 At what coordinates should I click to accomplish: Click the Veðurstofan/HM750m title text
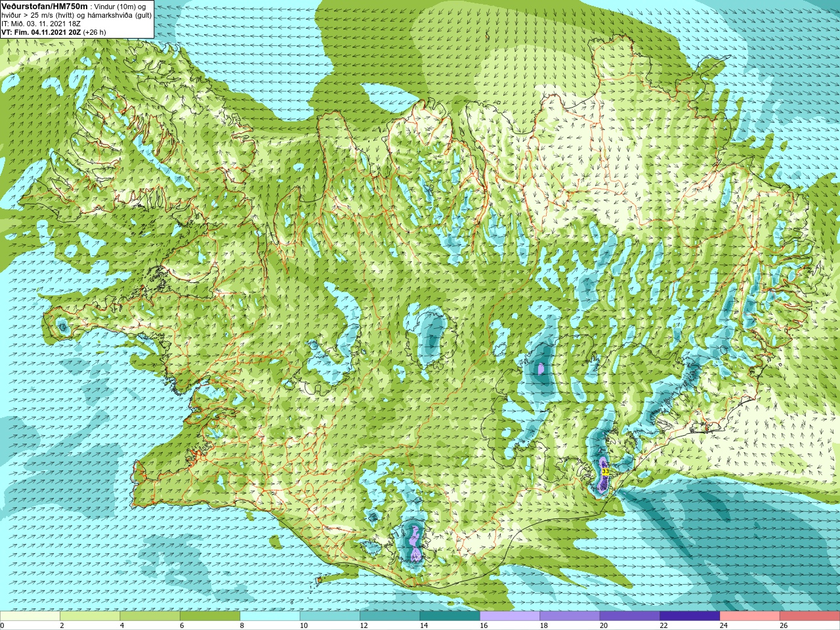pyautogui.click(x=45, y=6)
